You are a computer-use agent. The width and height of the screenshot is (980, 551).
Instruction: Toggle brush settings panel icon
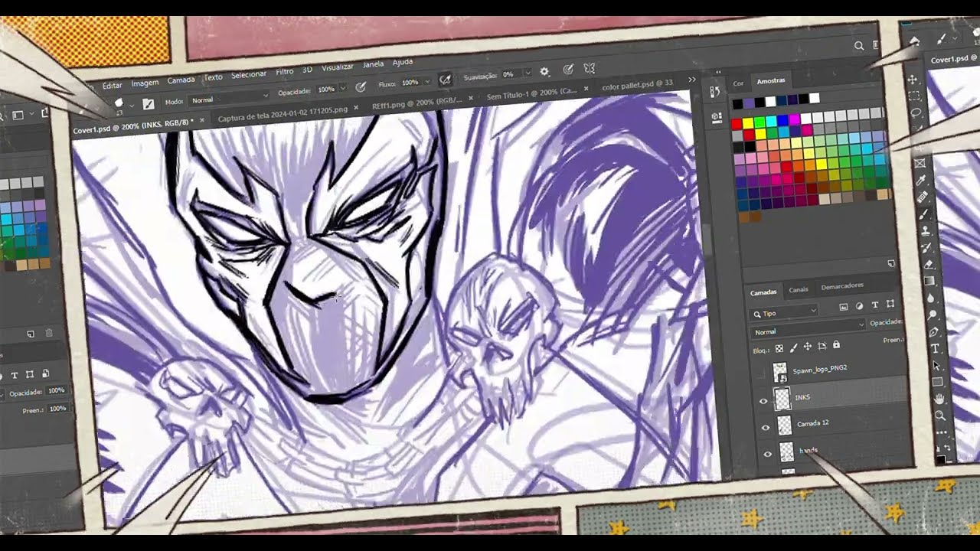click(x=149, y=103)
